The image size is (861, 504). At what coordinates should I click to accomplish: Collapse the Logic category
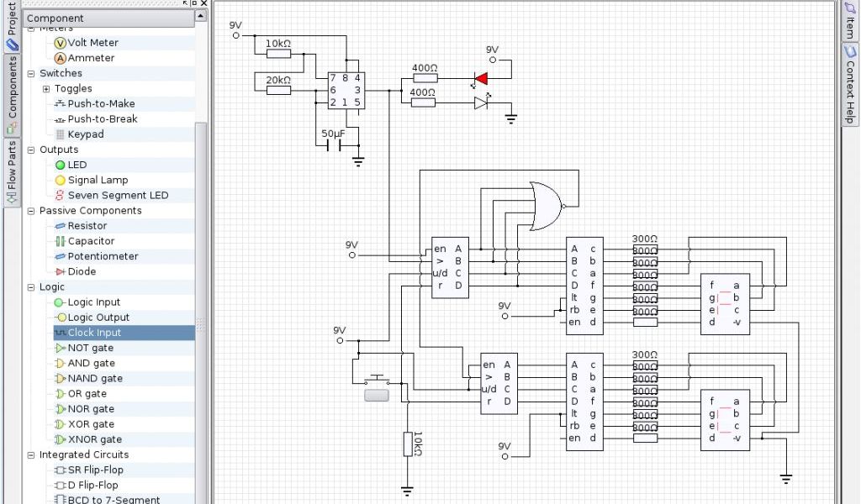click(32, 287)
